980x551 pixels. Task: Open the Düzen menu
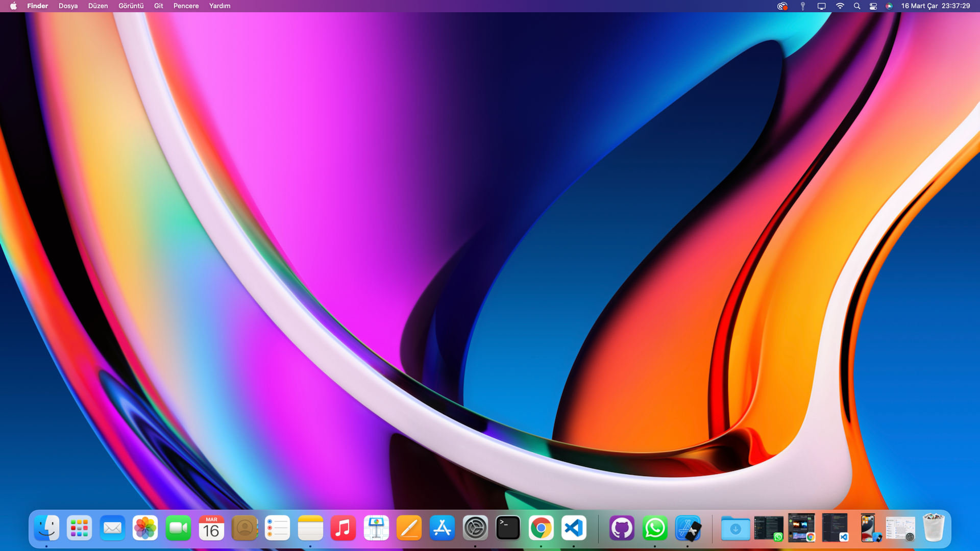point(98,6)
